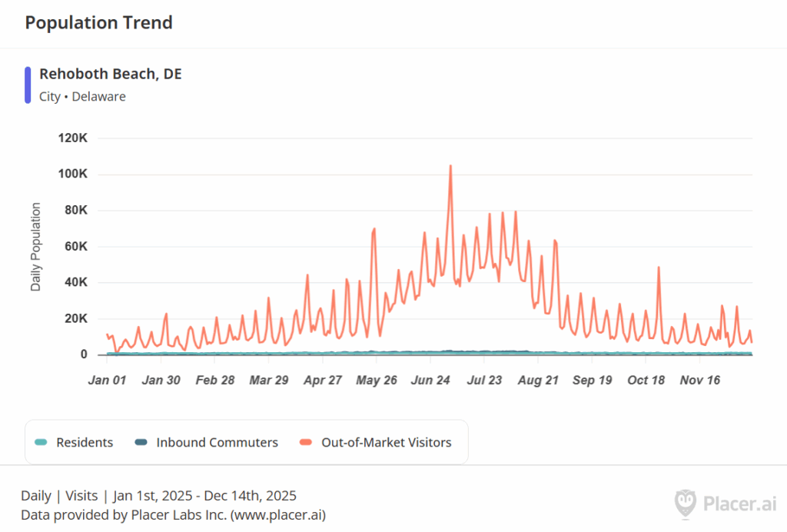
Task: Click the October visitor spike near 48K
Action: click(659, 268)
